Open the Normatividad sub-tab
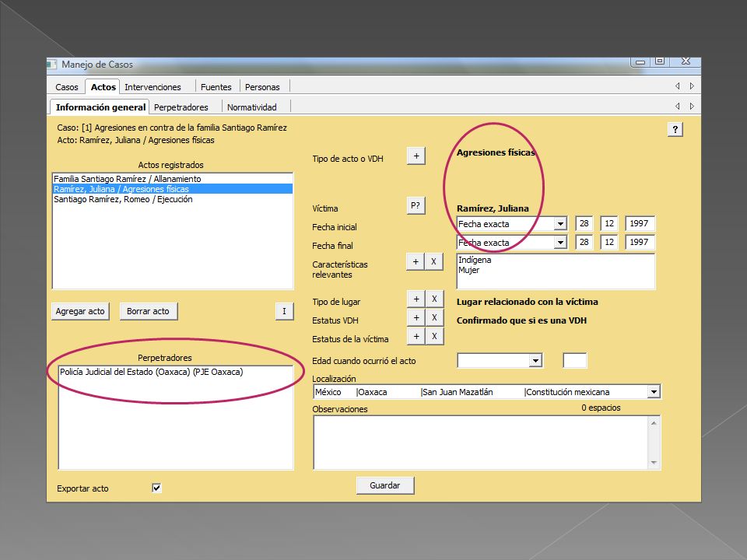Screen dimensions: 747x560 click(251, 107)
